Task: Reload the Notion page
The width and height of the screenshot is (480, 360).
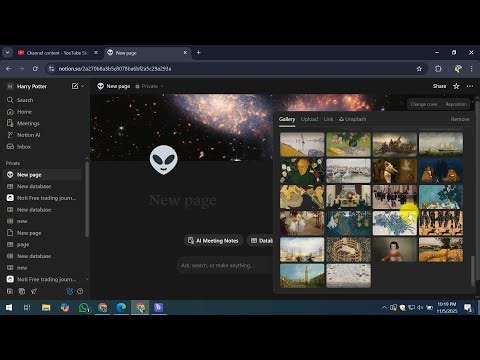Action: 35,69
